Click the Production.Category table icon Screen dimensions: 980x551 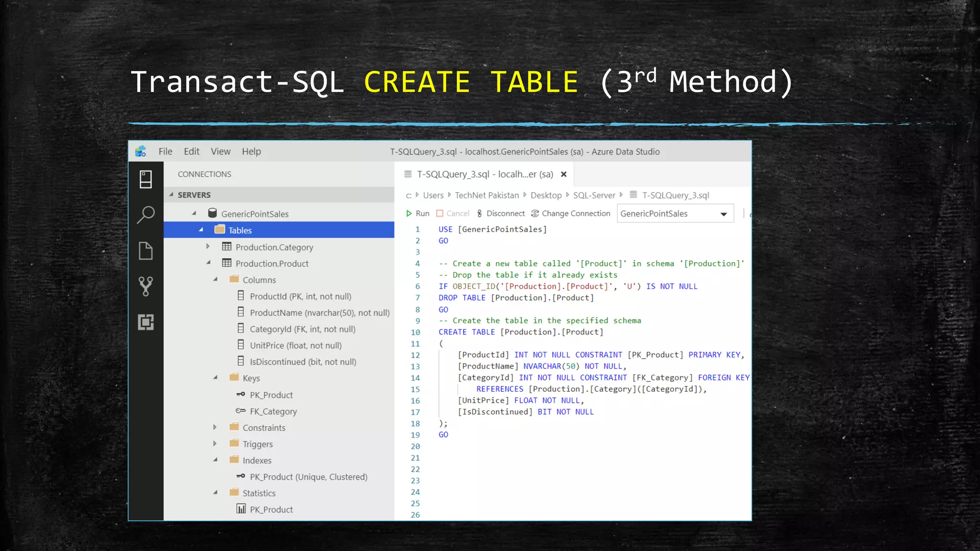(227, 247)
